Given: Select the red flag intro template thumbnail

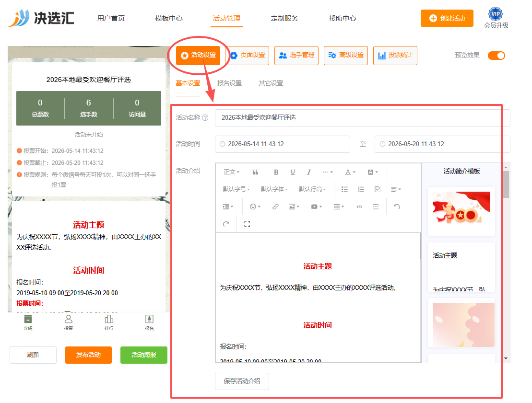Looking at the screenshot, I should [461, 211].
